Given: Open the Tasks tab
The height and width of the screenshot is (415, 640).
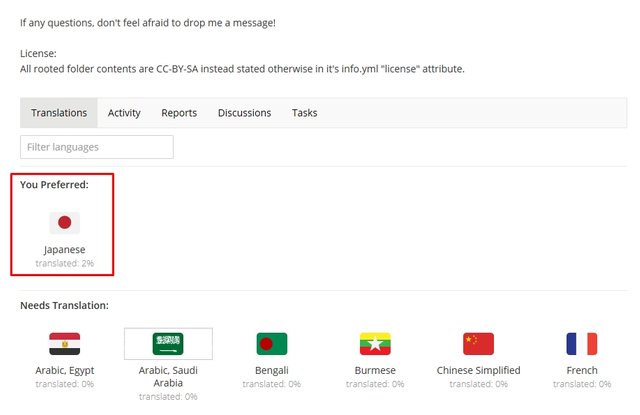Looking at the screenshot, I should pos(304,113).
